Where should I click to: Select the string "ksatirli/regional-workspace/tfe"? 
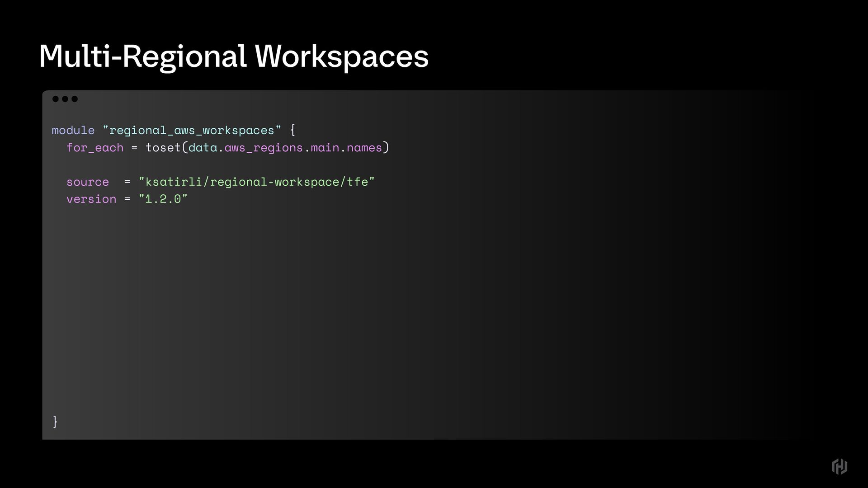[x=257, y=182]
